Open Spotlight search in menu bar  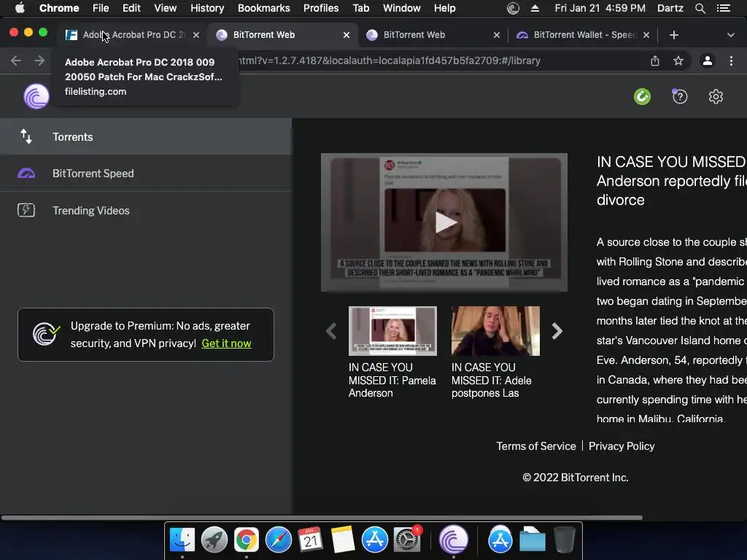(700, 8)
